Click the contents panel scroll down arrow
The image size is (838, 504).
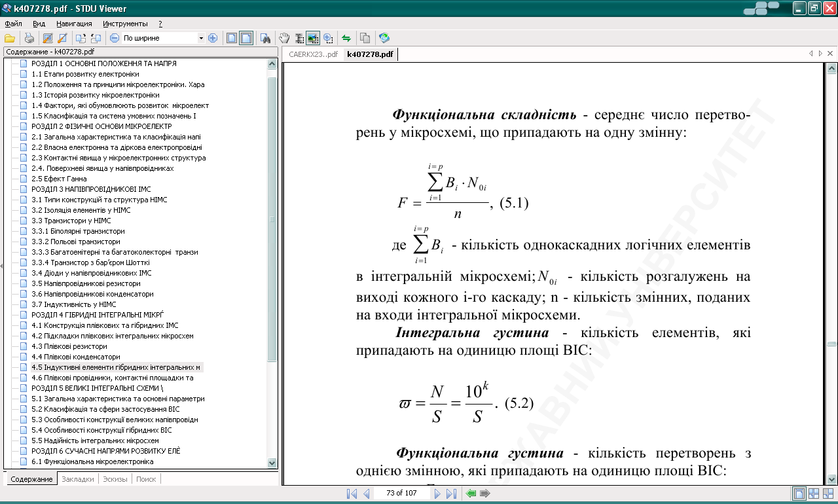pos(272,463)
